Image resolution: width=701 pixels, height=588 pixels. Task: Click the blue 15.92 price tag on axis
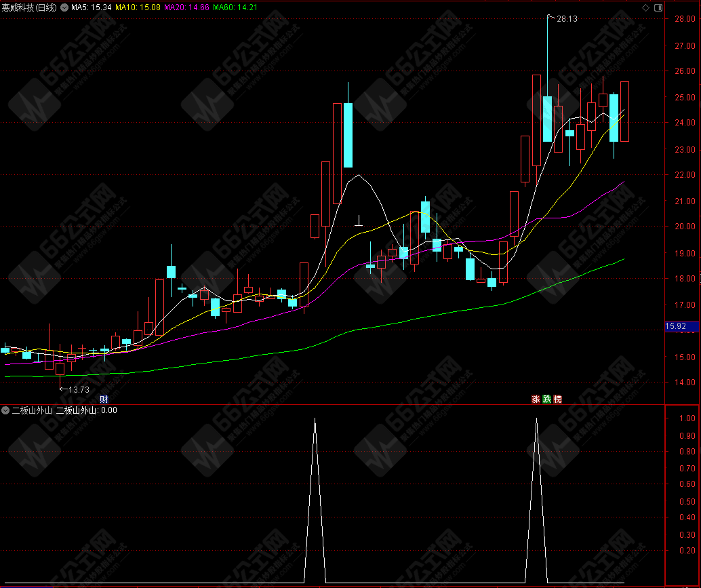[x=682, y=326]
